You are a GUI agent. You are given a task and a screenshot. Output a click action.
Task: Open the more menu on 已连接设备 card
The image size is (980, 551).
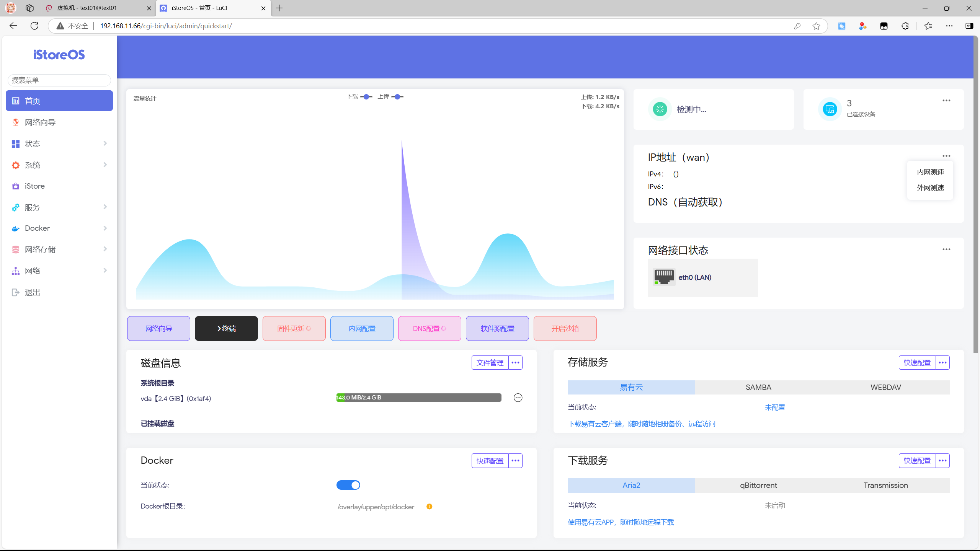click(x=946, y=101)
